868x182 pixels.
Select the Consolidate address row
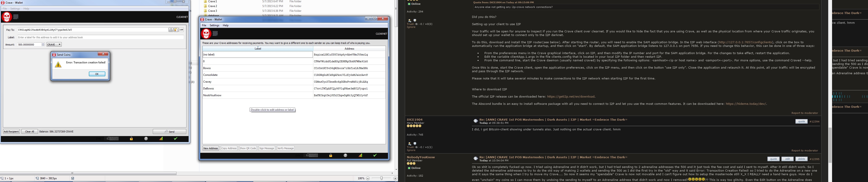294,75
